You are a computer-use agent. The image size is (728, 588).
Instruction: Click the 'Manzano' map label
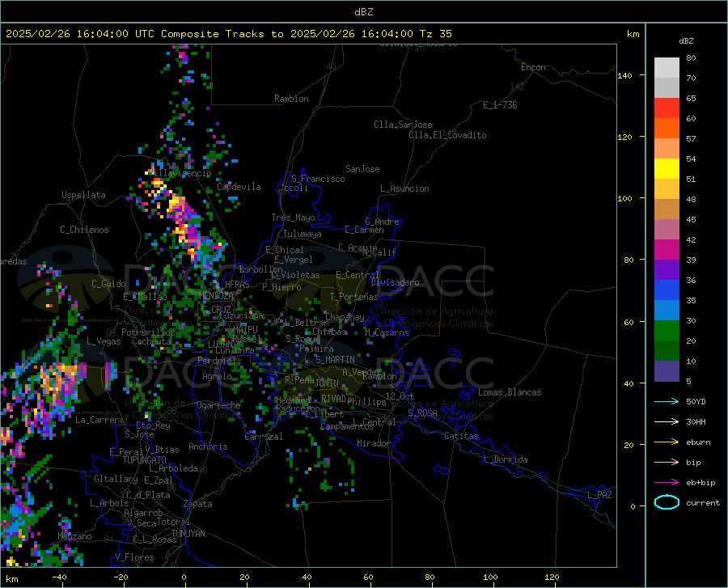[x=74, y=536]
